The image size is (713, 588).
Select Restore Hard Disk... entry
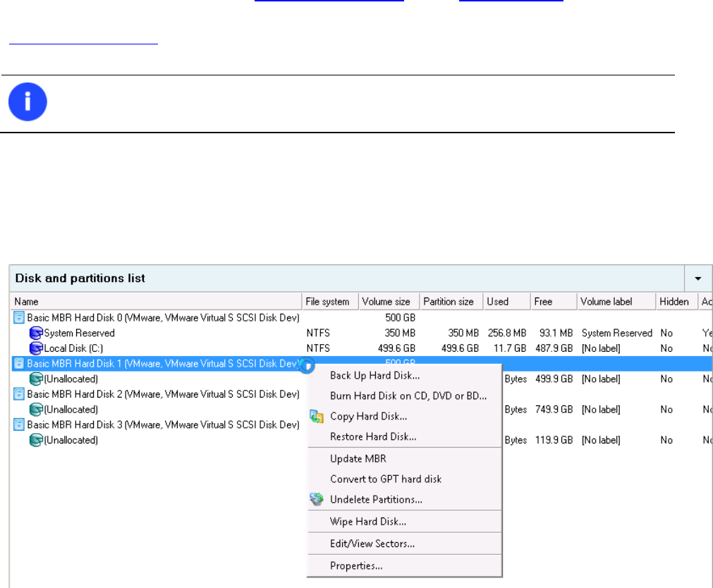click(x=405, y=436)
